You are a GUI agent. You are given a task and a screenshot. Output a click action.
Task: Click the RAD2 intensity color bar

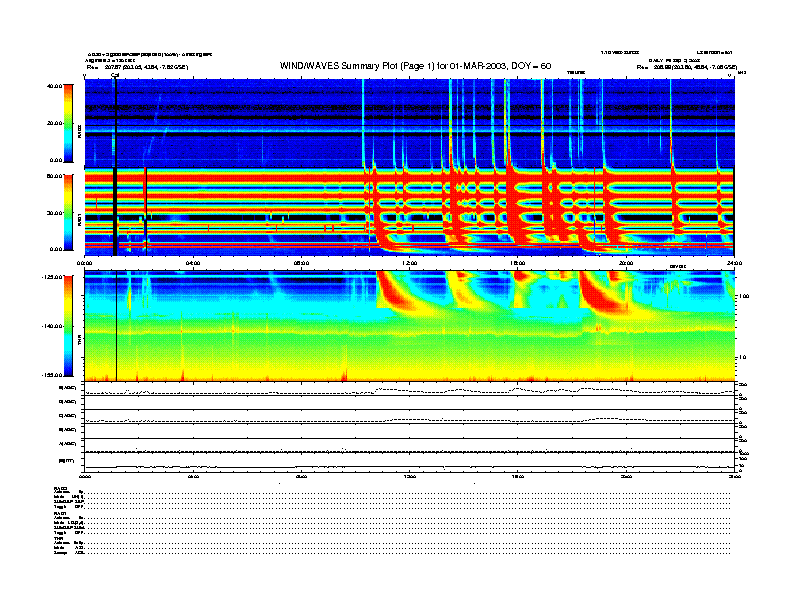pos(68,123)
